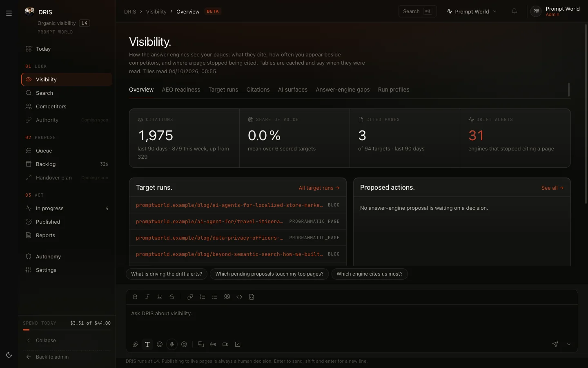Start a numbered list in the composer
The image size is (588, 368).
click(203, 297)
